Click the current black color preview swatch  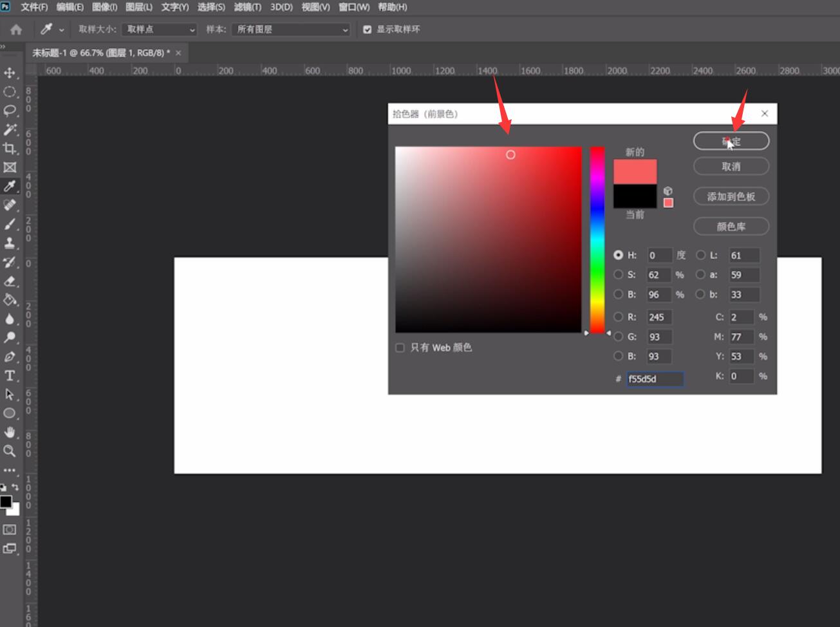[x=635, y=196]
